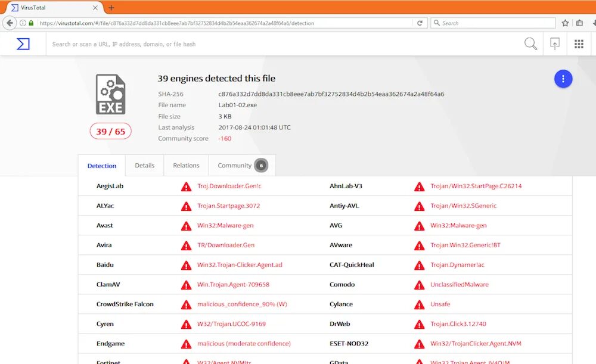Click the ALYac warning triangle icon
Image resolution: width=596 pixels, height=364 pixels.
coord(186,206)
